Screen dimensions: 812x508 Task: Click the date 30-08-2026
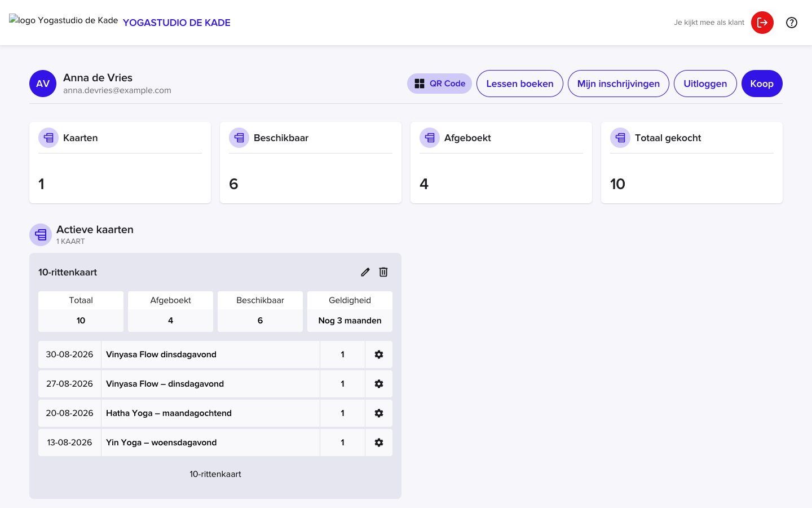click(69, 354)
